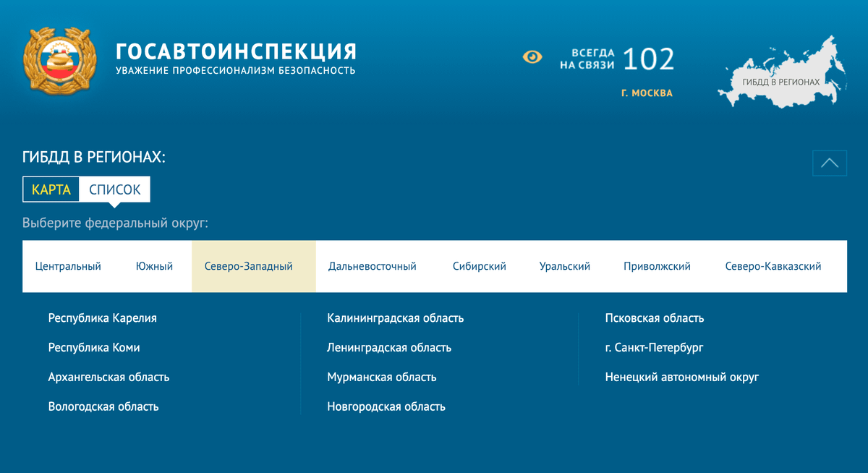Choose the Северо-Западный district tab

(x=249, y=266)
